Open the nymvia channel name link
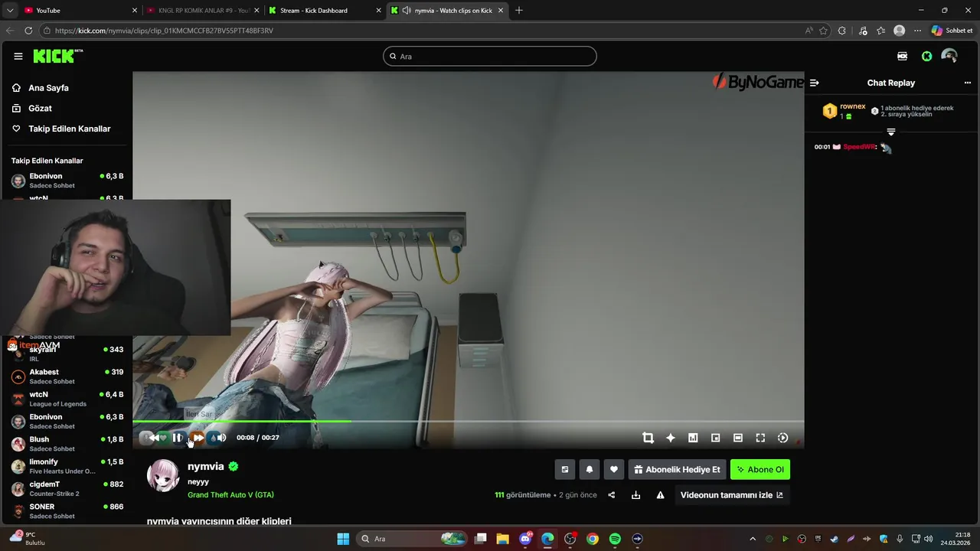This screenshot has height=551, width=980. click(x=206, y=466)
